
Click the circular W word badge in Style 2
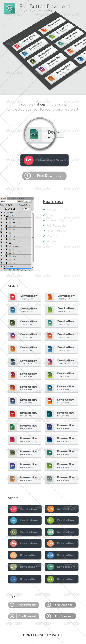[x=14, y=520]
